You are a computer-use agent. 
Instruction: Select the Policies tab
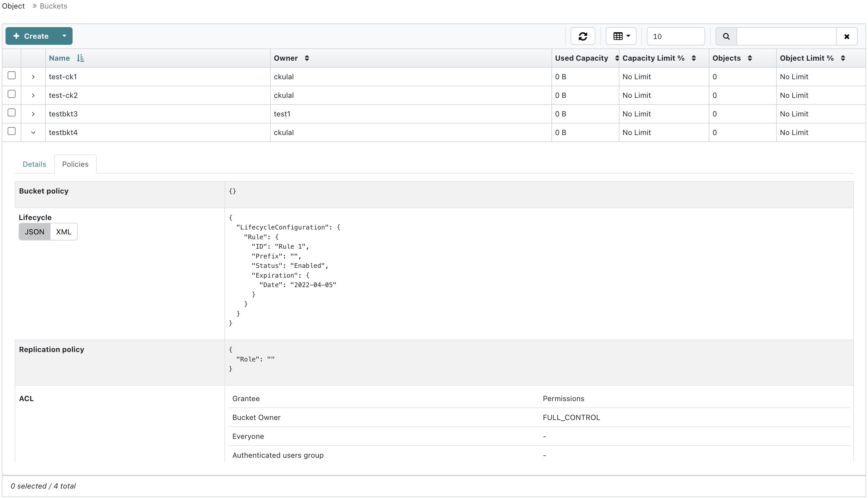tap(75, 164)
